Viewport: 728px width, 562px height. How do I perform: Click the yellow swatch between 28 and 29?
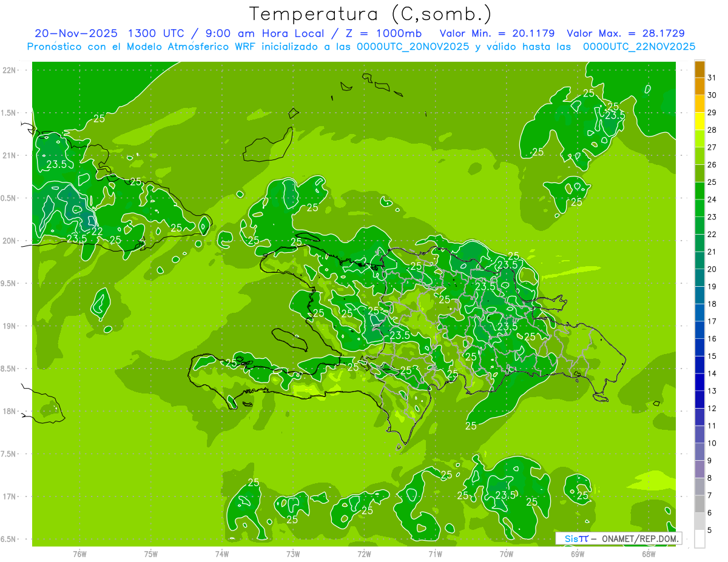(x=699, y=121)
